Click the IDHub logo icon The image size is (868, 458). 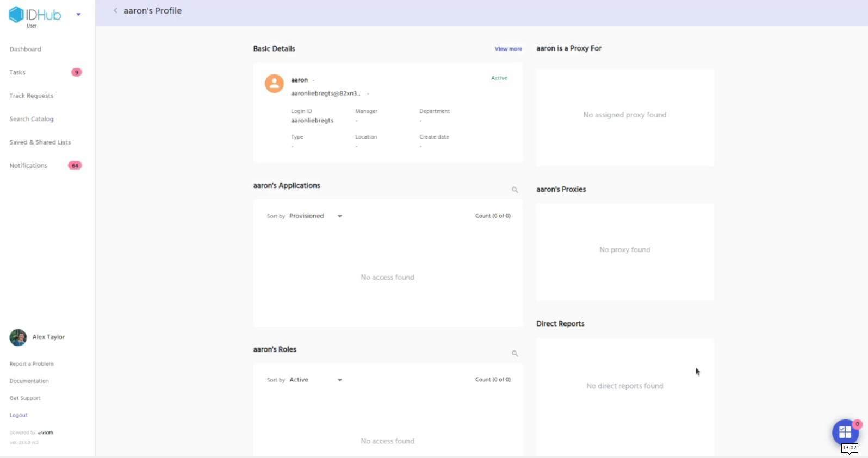click(16, 15)
